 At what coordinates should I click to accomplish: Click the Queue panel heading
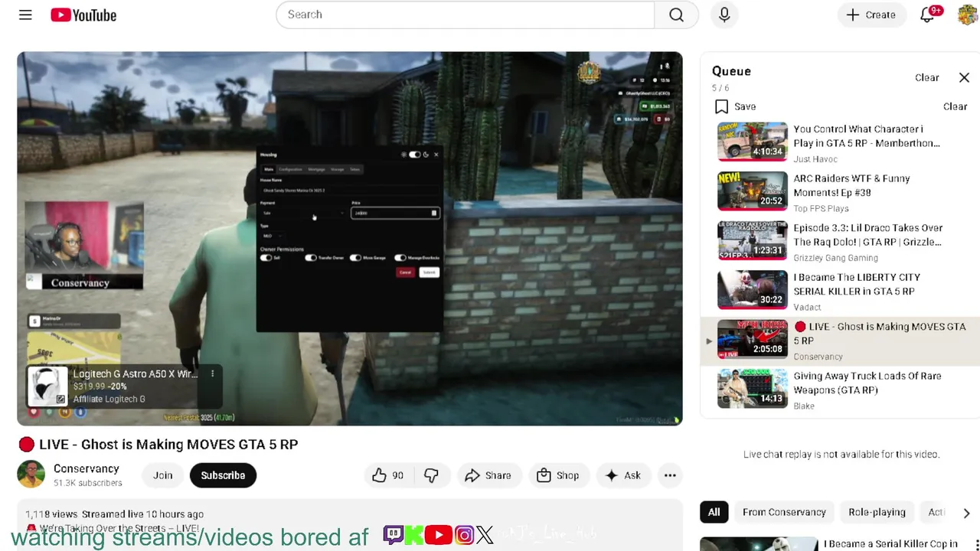point(731,70)
